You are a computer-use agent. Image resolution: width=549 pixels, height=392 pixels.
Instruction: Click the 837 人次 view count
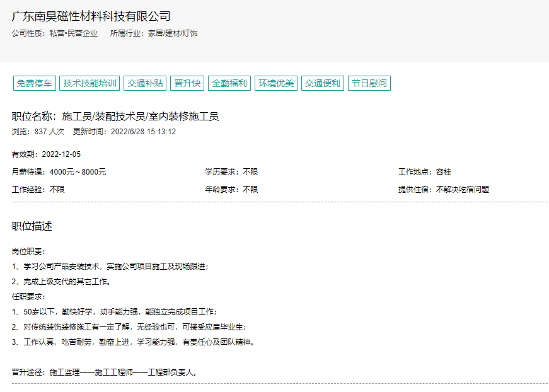pos(49,132)
